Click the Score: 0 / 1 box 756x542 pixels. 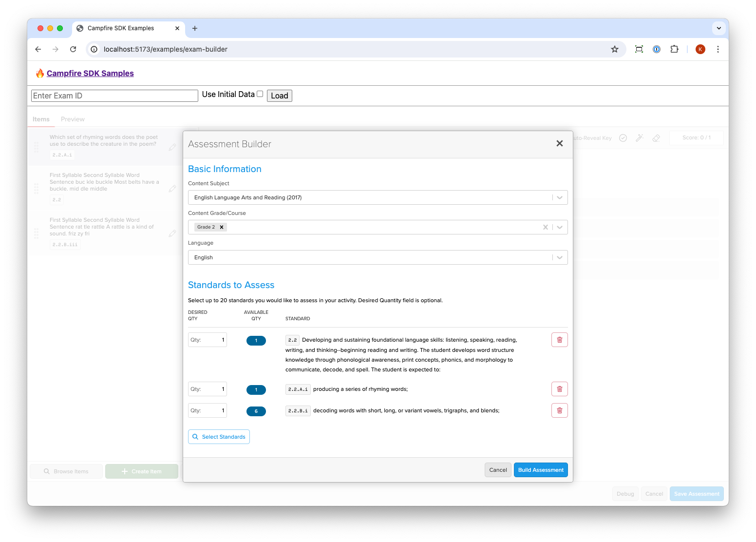click(697, 137)
